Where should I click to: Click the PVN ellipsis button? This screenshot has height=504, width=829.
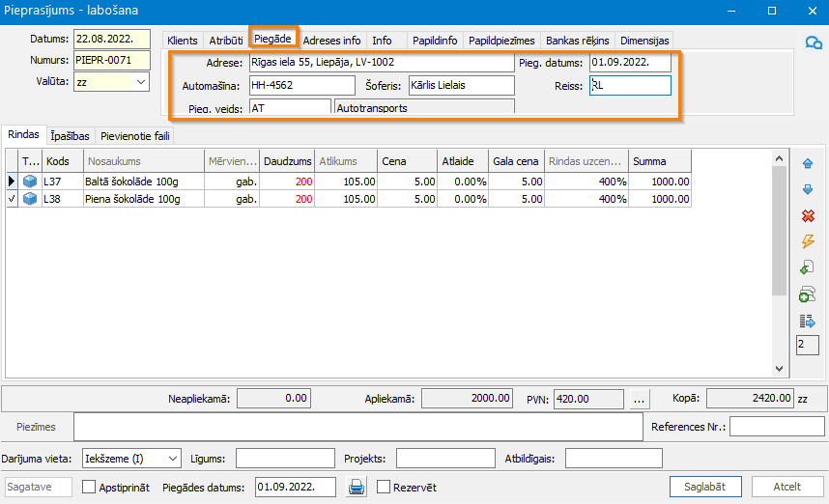(x=640, y=398)
